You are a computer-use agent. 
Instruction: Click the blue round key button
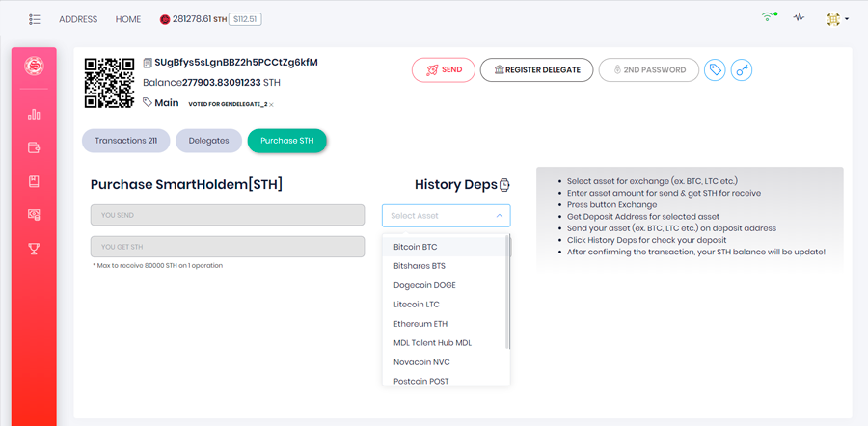point(742,69)
